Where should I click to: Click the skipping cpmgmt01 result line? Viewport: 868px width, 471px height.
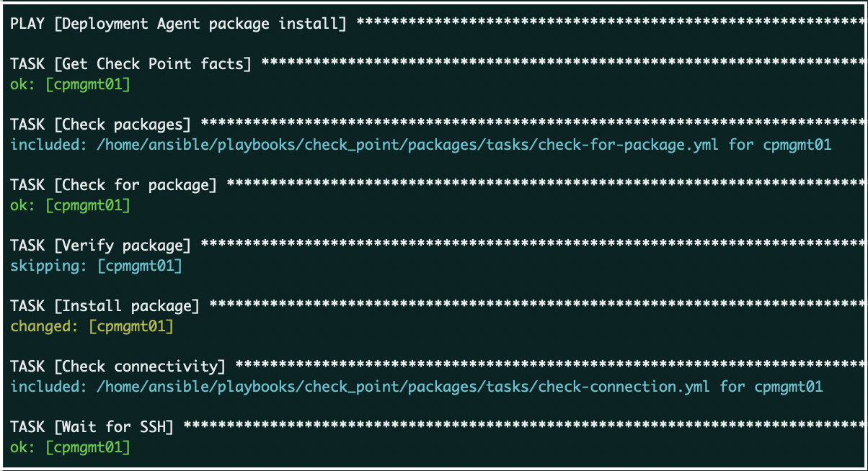click(96, 266)
